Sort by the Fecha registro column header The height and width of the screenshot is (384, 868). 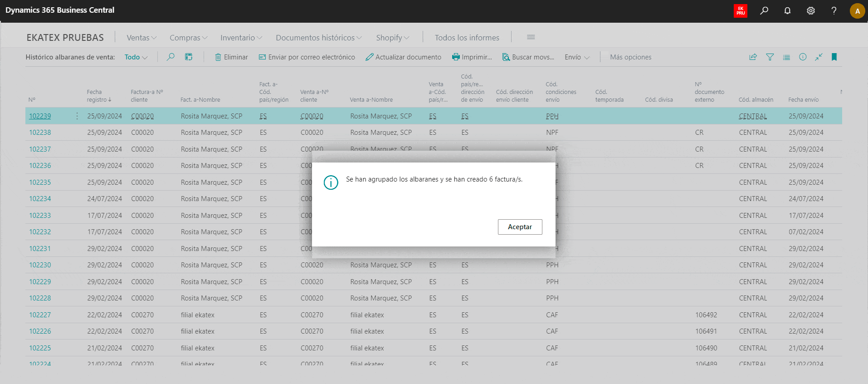click(98, 96)
